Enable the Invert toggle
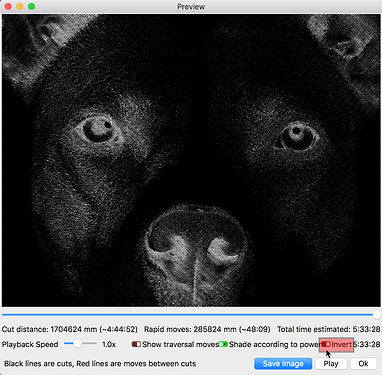 click(326, 344)
